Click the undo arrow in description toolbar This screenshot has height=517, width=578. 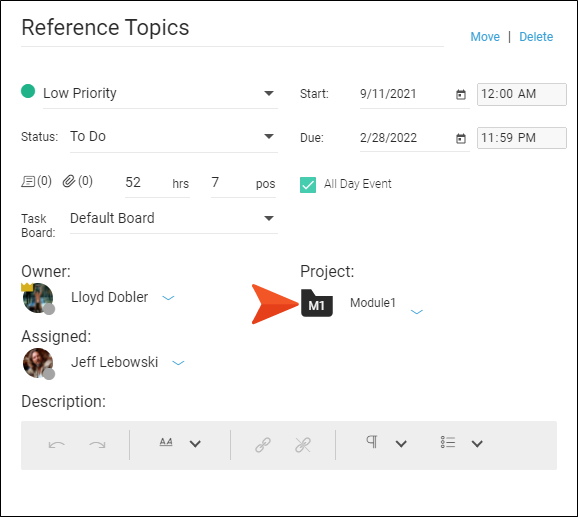coord(57,445)
